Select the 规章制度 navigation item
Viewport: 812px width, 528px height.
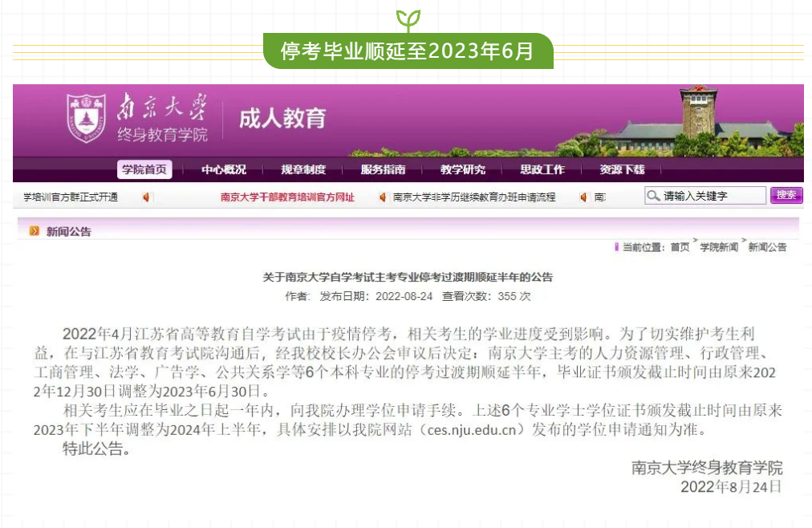click(303, 170)
